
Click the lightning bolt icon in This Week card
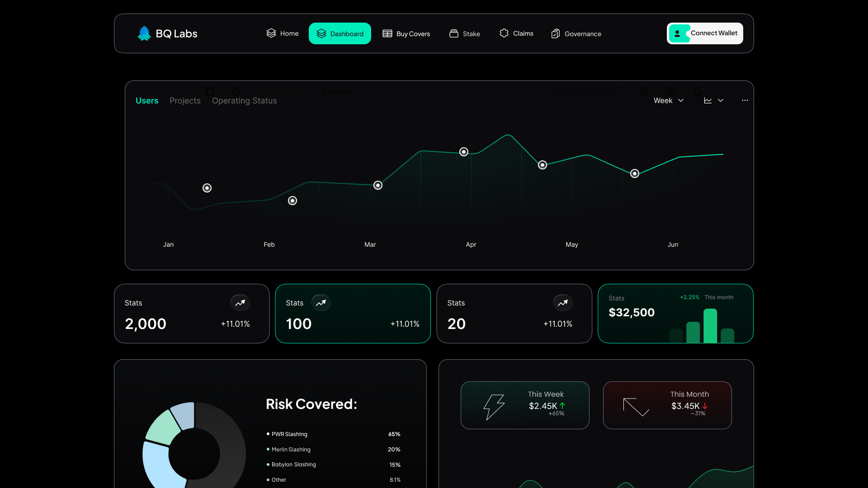pyautogui.click(x=494, y=407)
